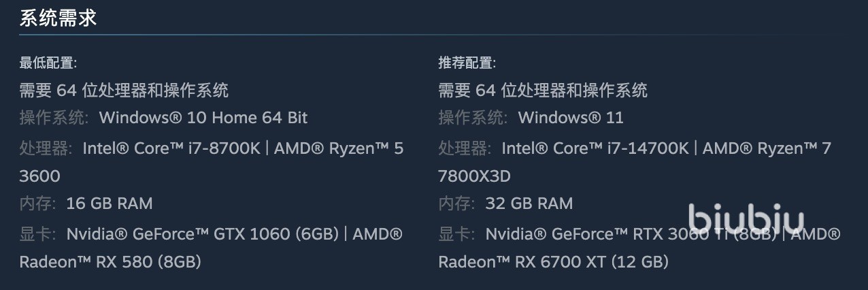Click 处理器 label in recommended requirements
Image resolution: width=868 pixels, height=290 pixels.
[463, 148]
